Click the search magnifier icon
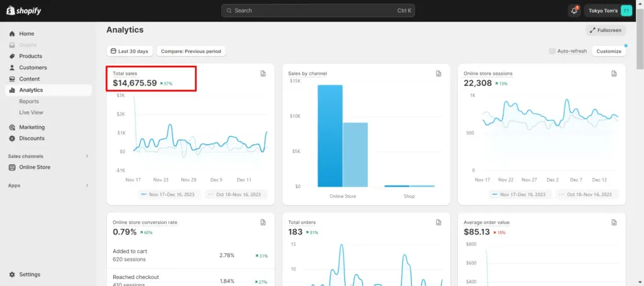Viewport: 644px width, 286px height. coord(229,11)
